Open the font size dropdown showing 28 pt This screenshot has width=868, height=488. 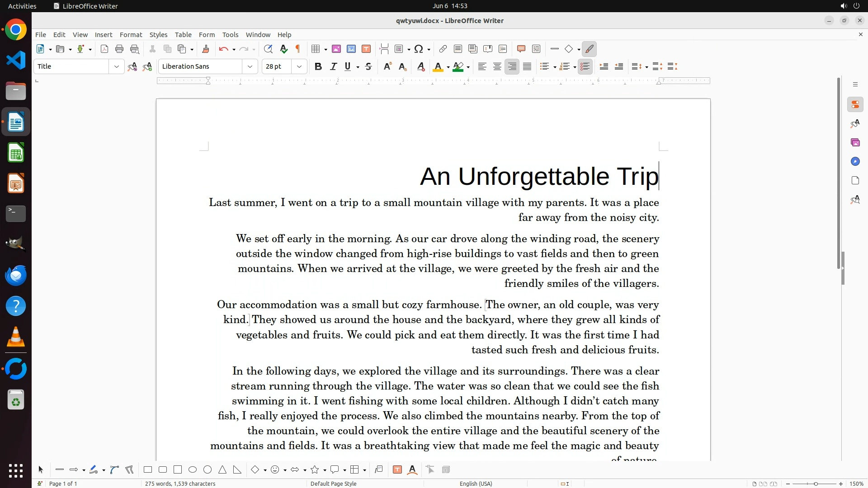point(299,66)
